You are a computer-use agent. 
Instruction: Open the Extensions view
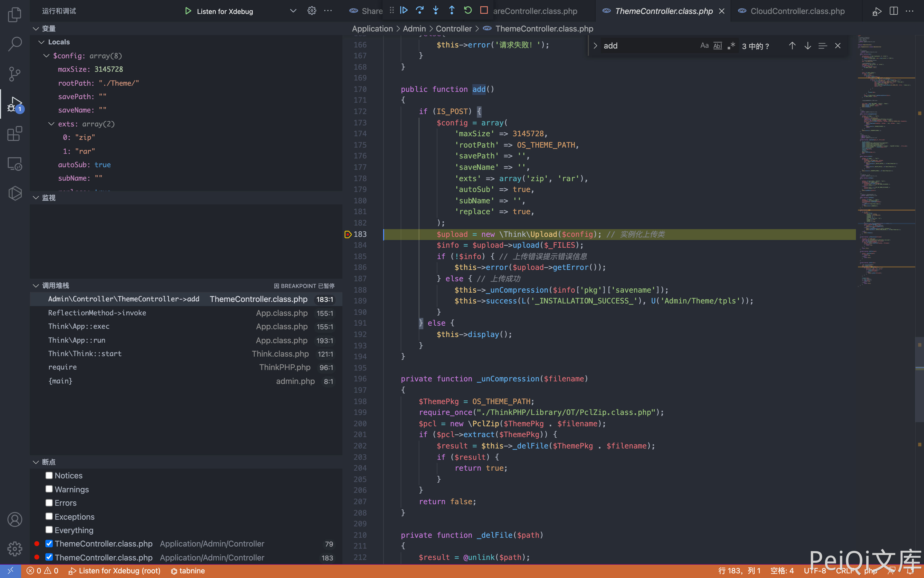point(14,134)
